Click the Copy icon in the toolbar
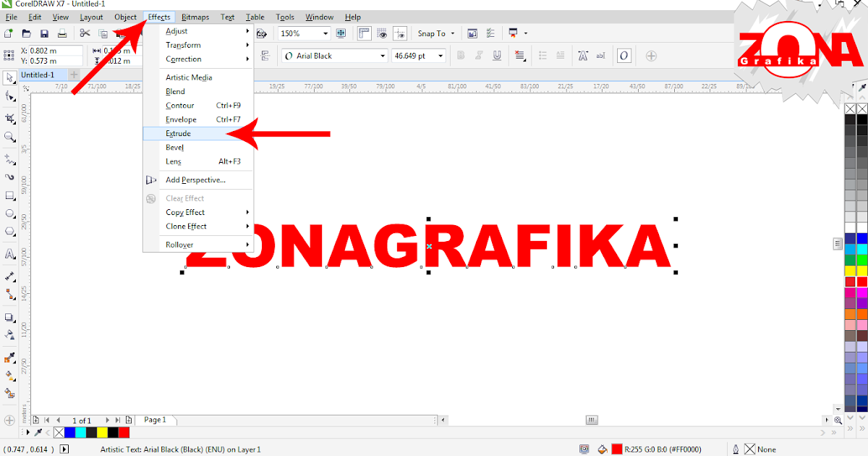This screenshot has width=868, height=456. [x=103, y=33]
